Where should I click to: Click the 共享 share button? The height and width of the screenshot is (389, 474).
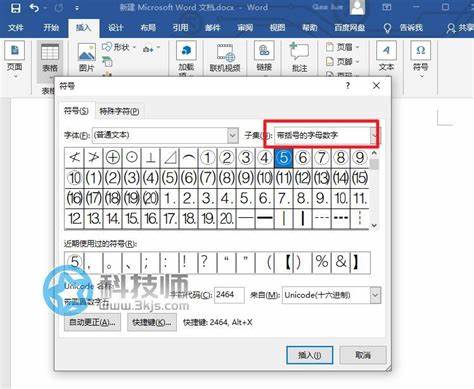pyautogui.click(x=460, y=28)
